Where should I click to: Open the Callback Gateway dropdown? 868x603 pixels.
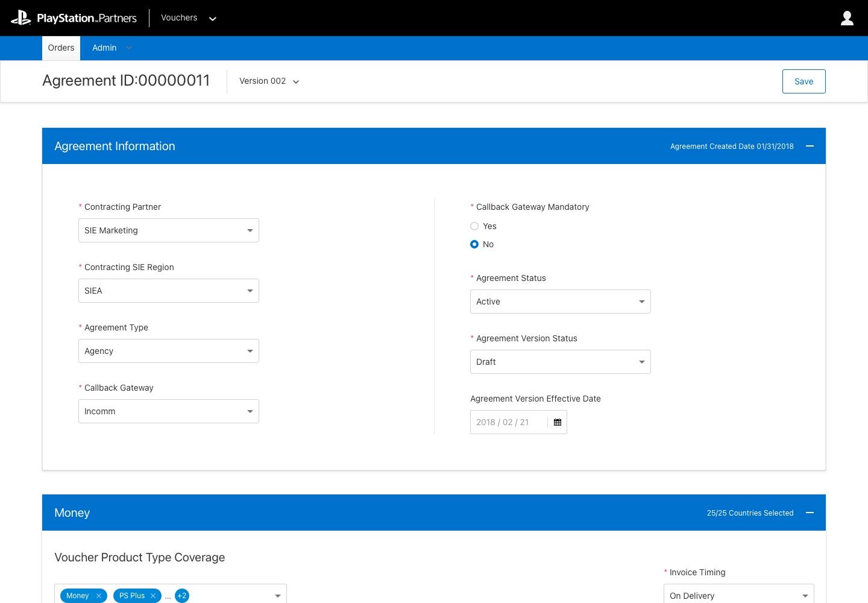[x=169, y=411]
